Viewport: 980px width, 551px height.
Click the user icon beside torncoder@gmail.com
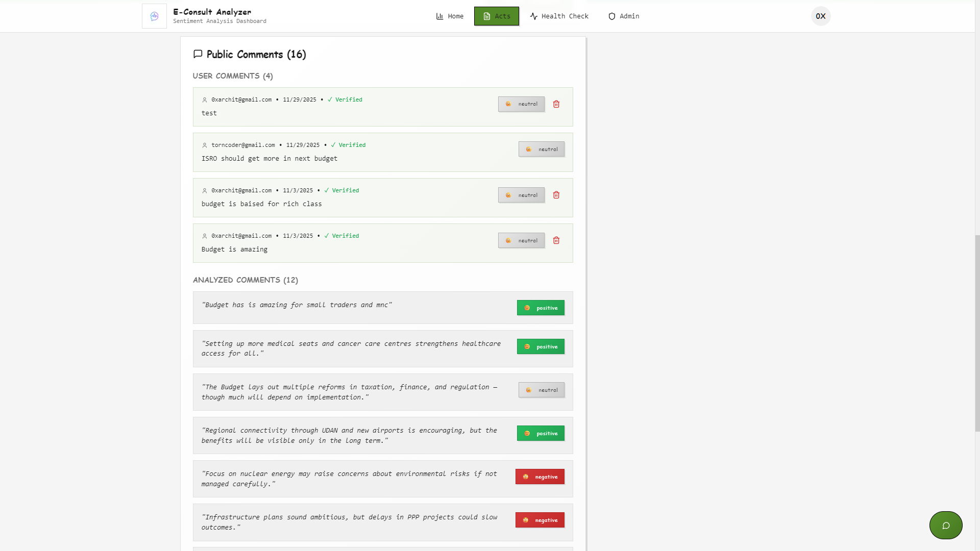click(205, 145)
